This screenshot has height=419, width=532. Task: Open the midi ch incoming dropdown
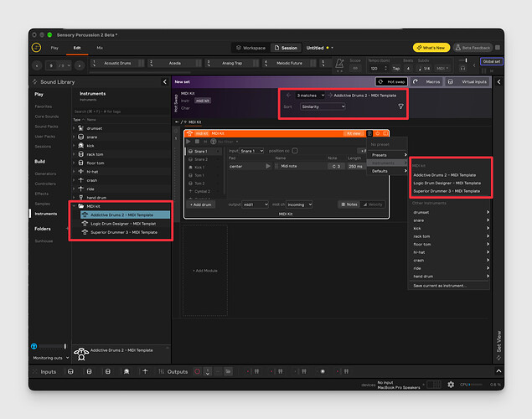299,204
